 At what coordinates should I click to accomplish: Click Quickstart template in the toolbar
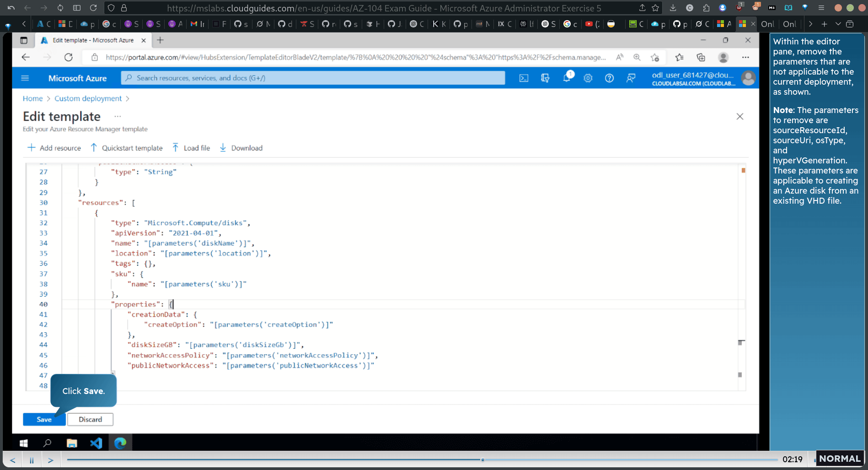point(126,148)
